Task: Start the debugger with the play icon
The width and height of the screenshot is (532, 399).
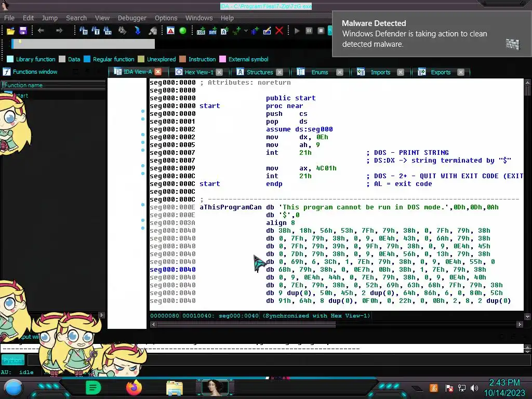Action: point(297,31)
